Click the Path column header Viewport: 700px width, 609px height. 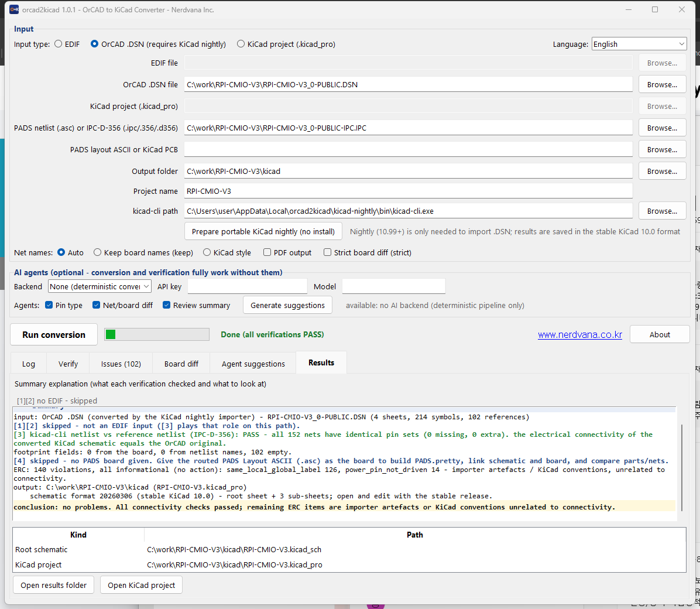pyautogui.click(x=415, y=535)
